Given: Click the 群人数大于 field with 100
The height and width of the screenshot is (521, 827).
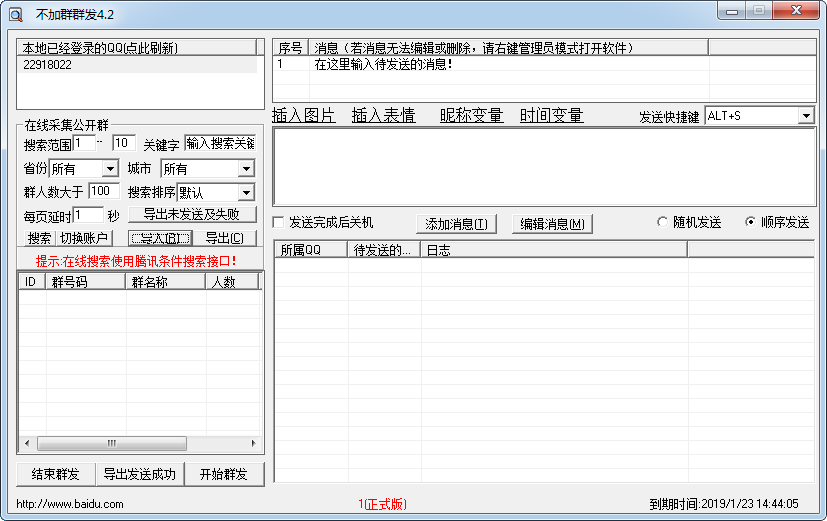Looking at the screenshot, I should click(x=104, y=191).
